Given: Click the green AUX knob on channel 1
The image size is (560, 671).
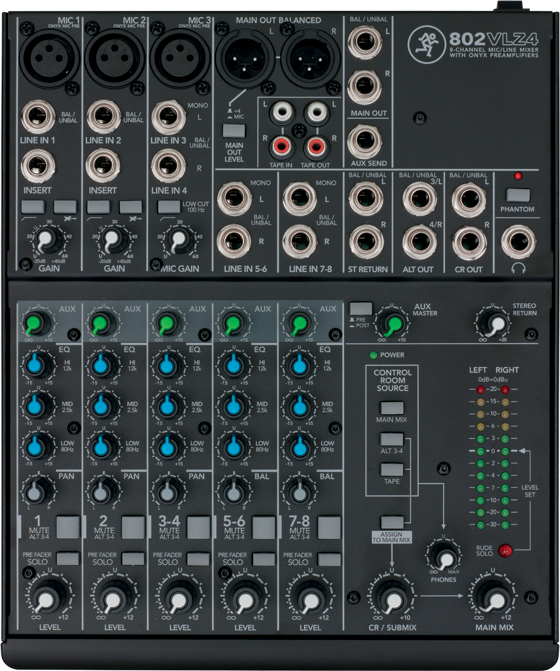Looking at the screenshot, I should click(36, 323).
